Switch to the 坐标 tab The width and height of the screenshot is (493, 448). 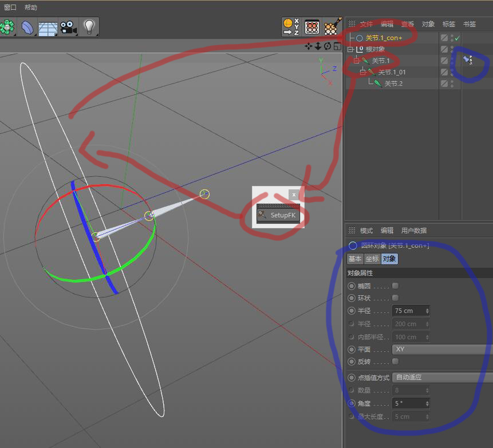point(372,259)
